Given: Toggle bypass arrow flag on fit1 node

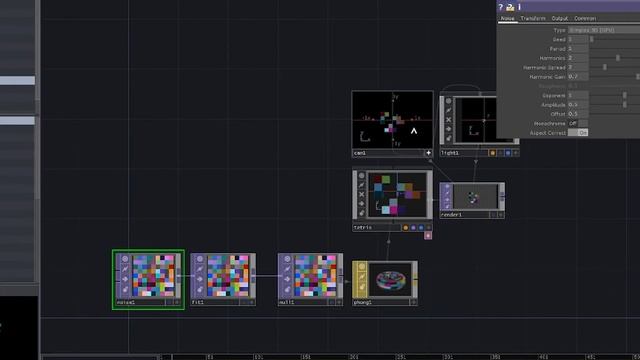Looking at the screenshot, I should tap(200, 280).
